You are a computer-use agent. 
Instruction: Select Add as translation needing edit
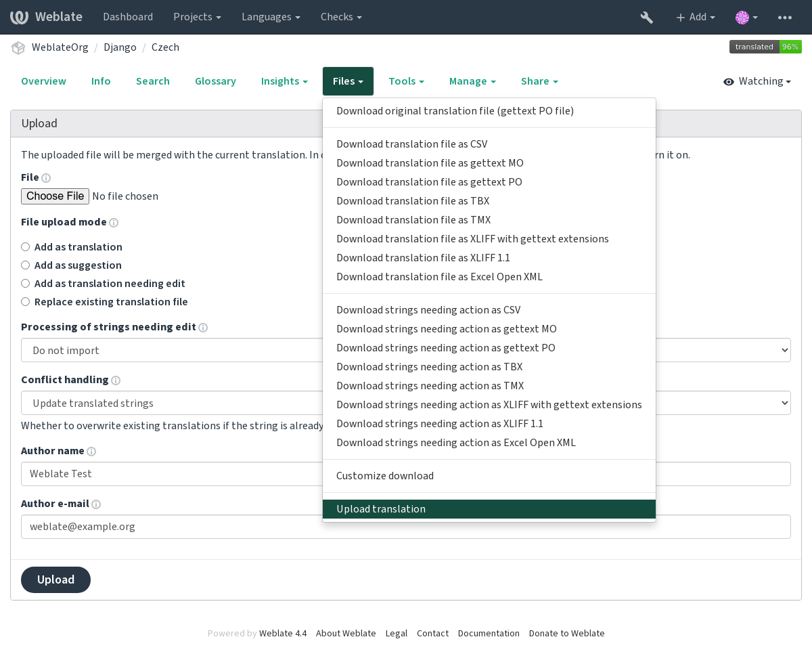click(x=26, y=284)
